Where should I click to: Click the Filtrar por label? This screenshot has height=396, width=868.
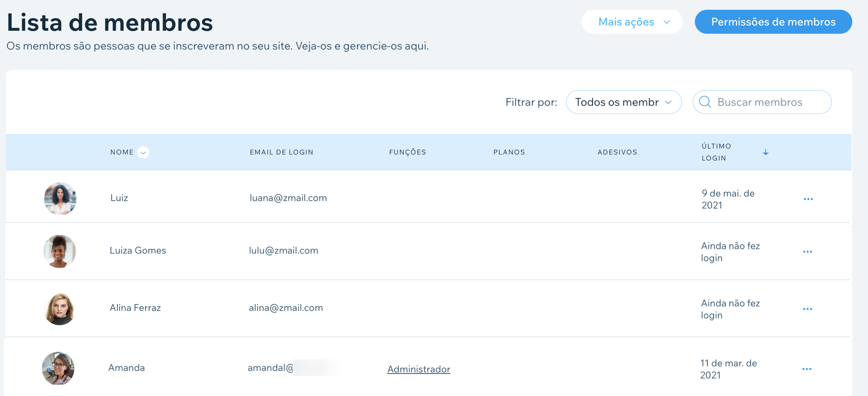[531, 102]
